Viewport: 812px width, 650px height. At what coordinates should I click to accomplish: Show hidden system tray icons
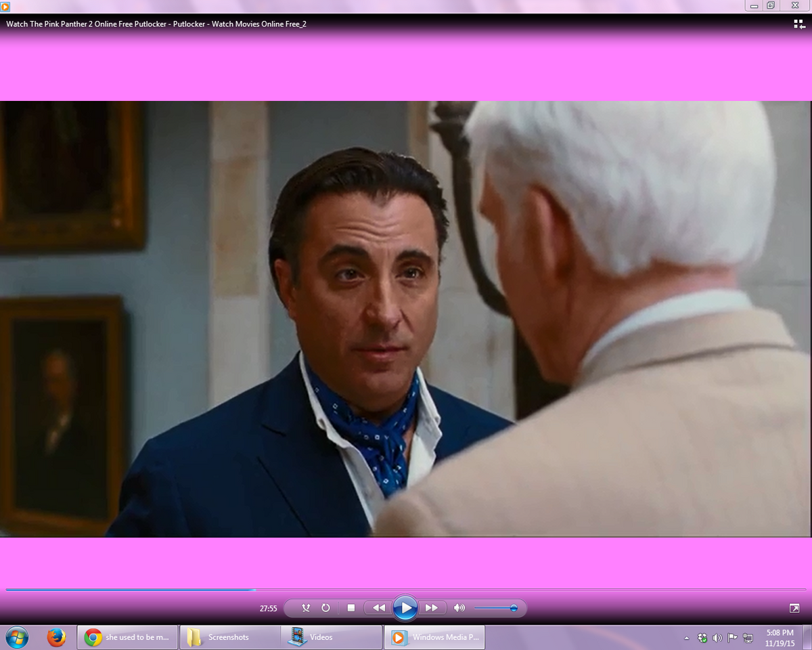pos(687,638)
